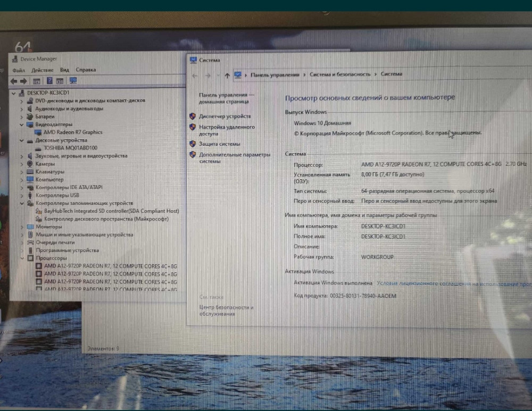The image size is (532, 411).
Task: Open the Вид menu in Device Manager
Action: [x=65, y=69]
